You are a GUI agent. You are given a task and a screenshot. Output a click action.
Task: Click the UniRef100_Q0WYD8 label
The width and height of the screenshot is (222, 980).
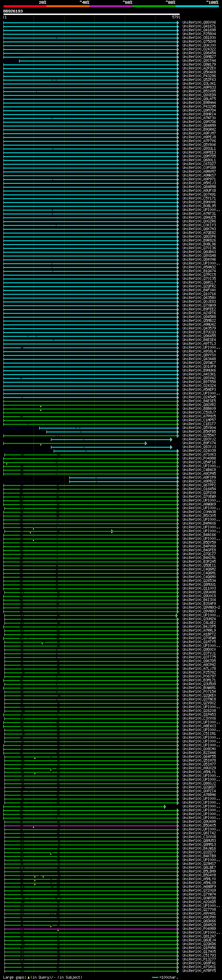pos(199,898)
